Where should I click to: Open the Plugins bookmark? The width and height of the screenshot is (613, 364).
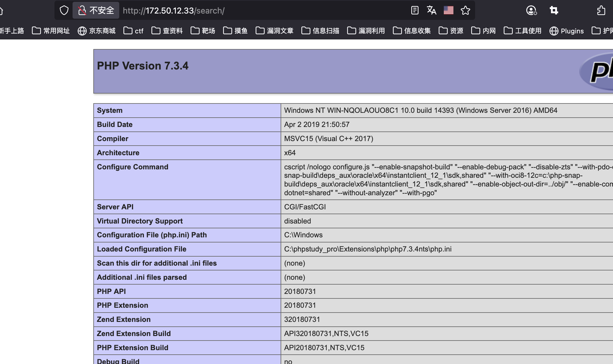[567, 31]
